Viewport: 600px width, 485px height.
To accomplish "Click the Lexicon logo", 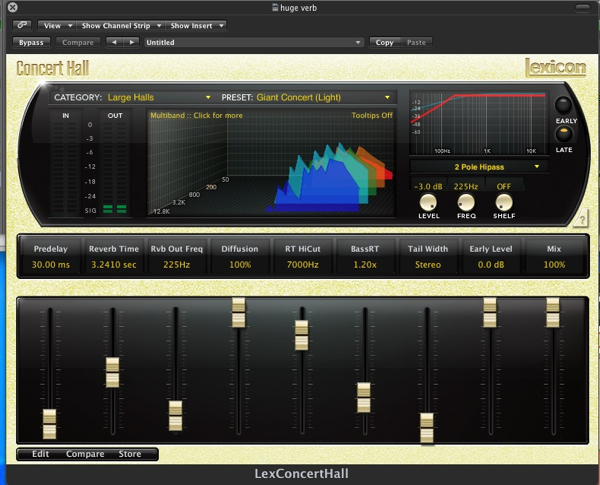I will pos(555,68).
